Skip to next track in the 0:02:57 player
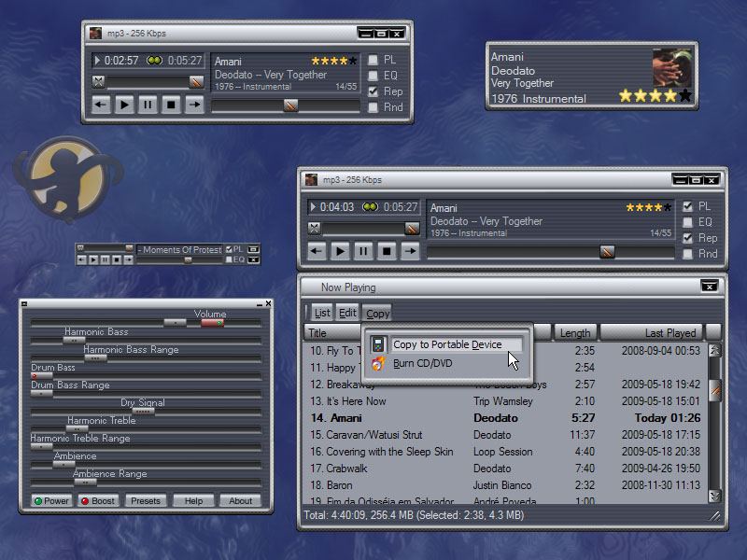This screenshot has height=560, width=747. coord(194,105)
